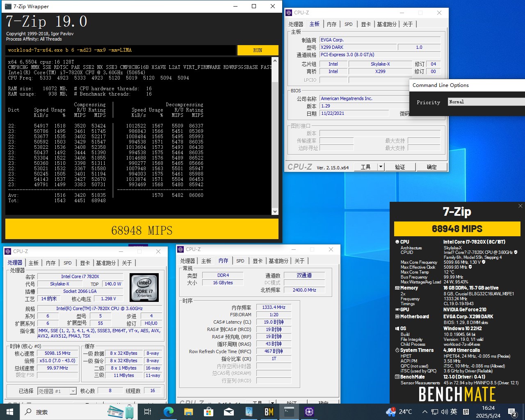Open SPD tab in bottom-middle CPU-Z window
Viewport: 525px width, 420px height.
coord(240,261)
